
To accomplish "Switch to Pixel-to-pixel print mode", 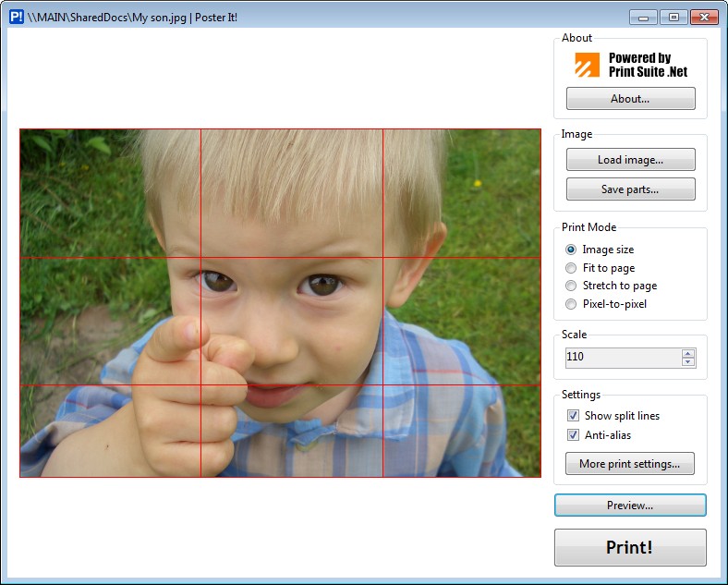I will (572, 304).
